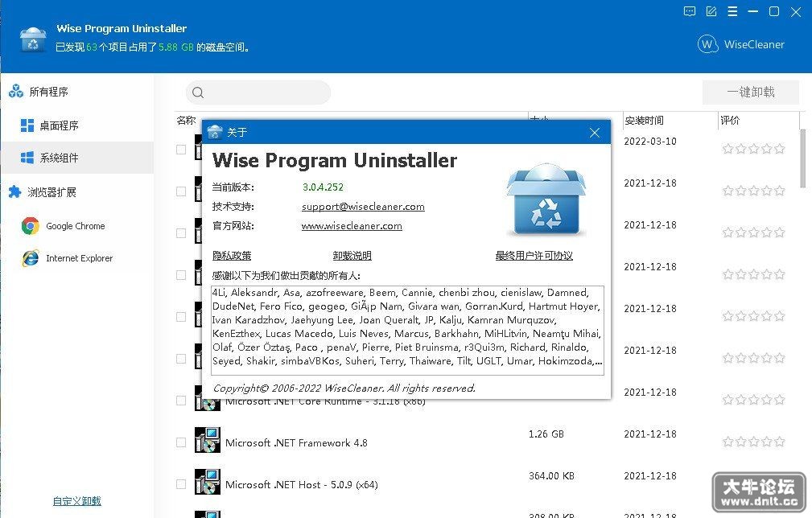Image resolution: width=812 pixels, height=518 pixels.
Task: Select Google Chrome browser extensions
Action: pos(64,226)
